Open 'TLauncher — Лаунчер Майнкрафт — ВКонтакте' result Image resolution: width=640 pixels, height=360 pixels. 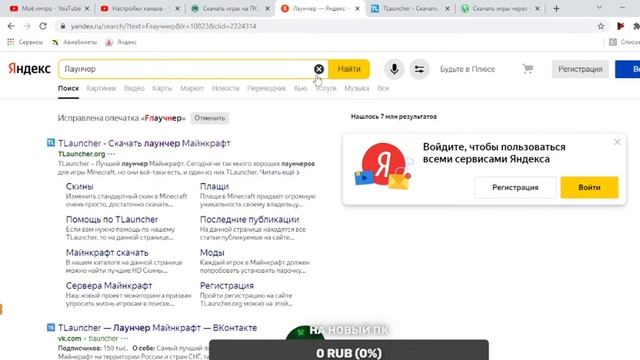click(x=158, y=328)
